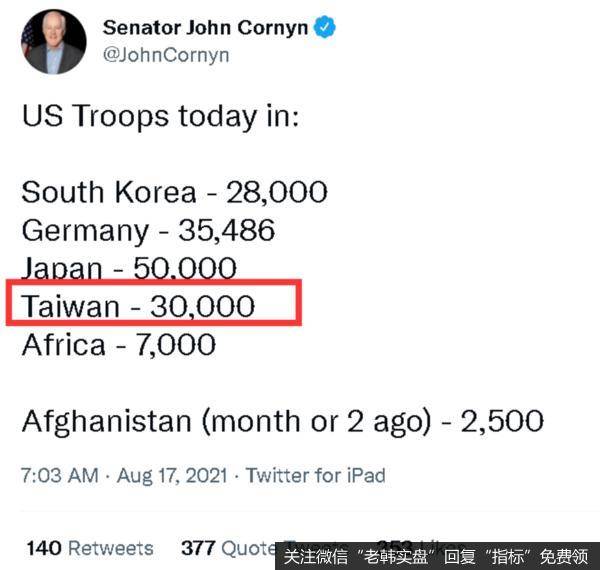The height and width of the screenshot is (570, 600).
Task: Click the Africa - 7,000 line
Action: (x=119, y=345)
